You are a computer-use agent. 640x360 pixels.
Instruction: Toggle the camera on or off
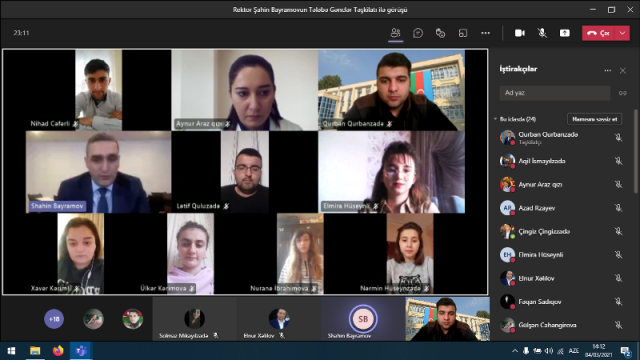point(520,33)
